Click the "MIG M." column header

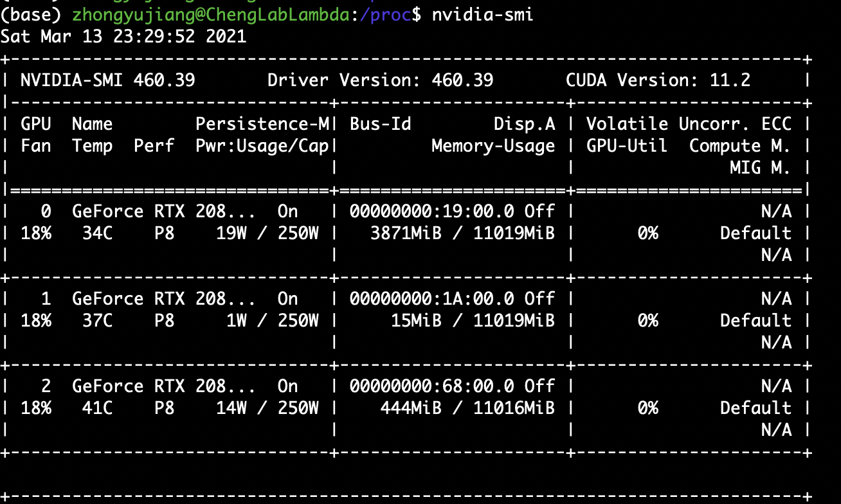pyautogui.click(x=761, y=168)
